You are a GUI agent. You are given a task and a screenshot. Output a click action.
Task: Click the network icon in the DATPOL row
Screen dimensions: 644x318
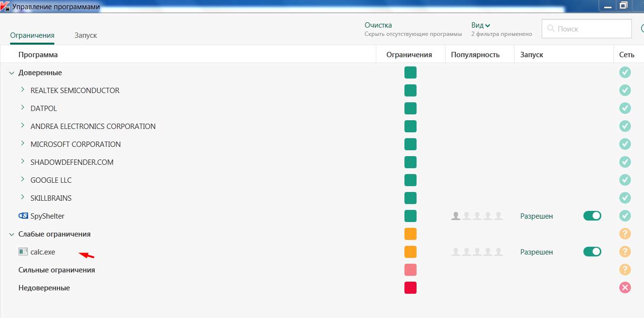pos(625,108)
